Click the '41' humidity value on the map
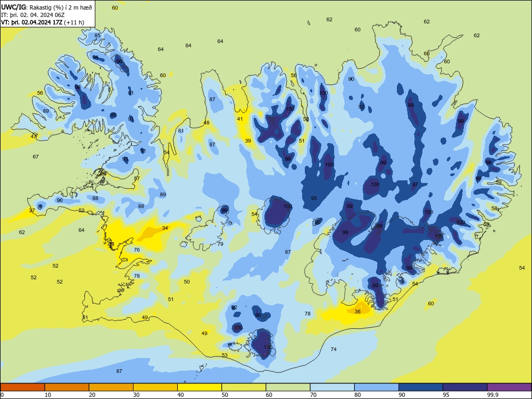Image resolution: width=532 pixels, height=399 pixels. coord(240,119)
